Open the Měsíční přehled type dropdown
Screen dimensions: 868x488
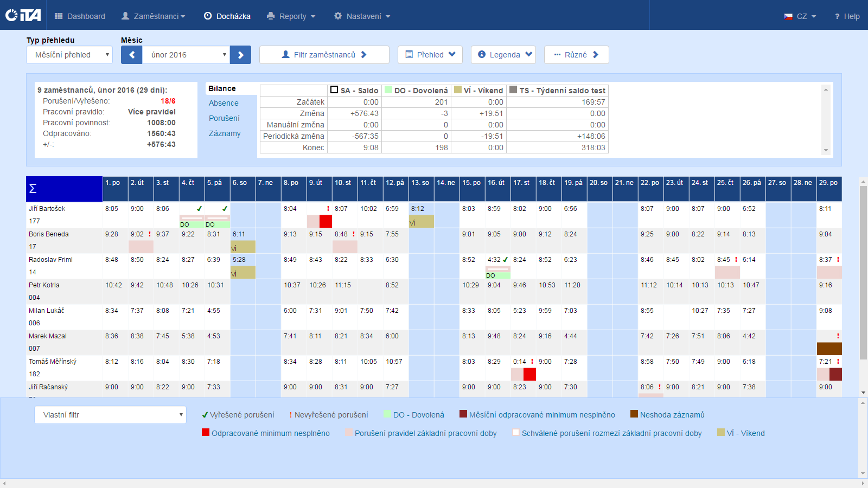coord(69,55)
